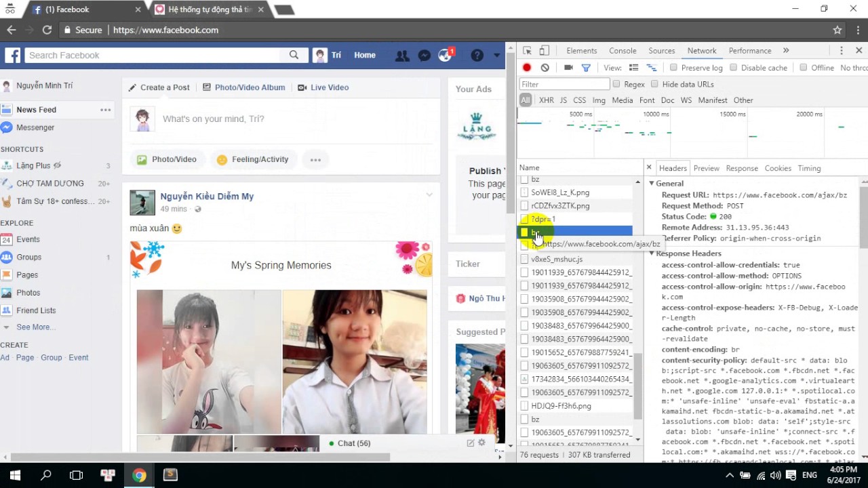Toggle Offline checkbox
The height and width of the screenshot is (488, 868).
(804, 67)
